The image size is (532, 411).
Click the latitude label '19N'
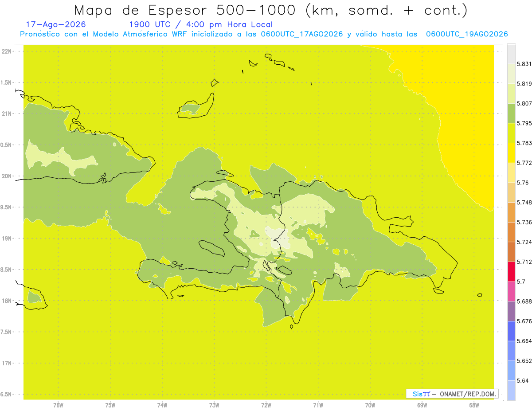click(x=6, y=238)
